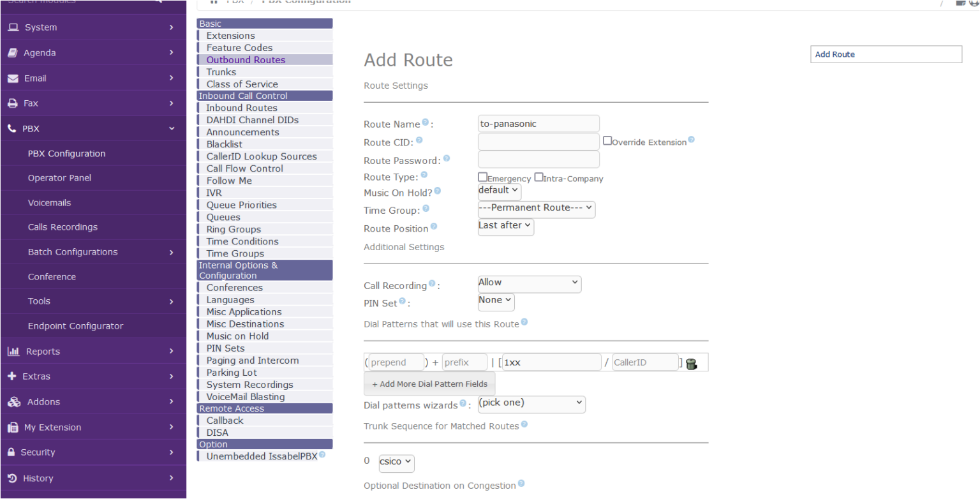Open the Music On Hold dropdown
The image size is (980, 499).
(x=499, y=191)
